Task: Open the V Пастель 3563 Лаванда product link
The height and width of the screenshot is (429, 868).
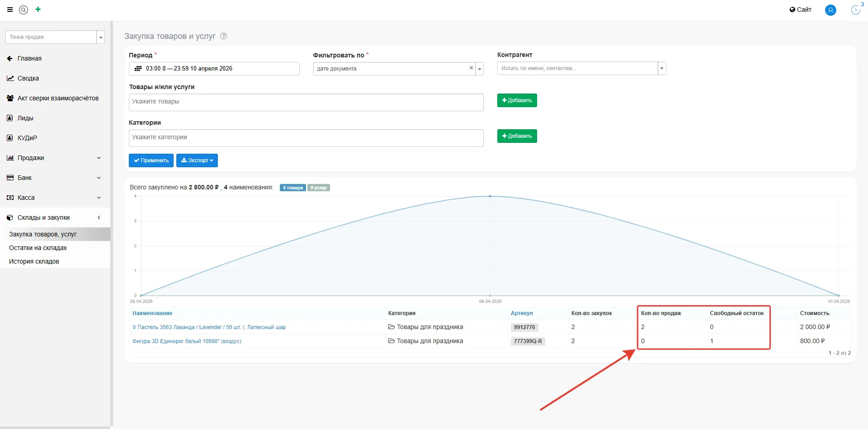Action: point(209,327)
